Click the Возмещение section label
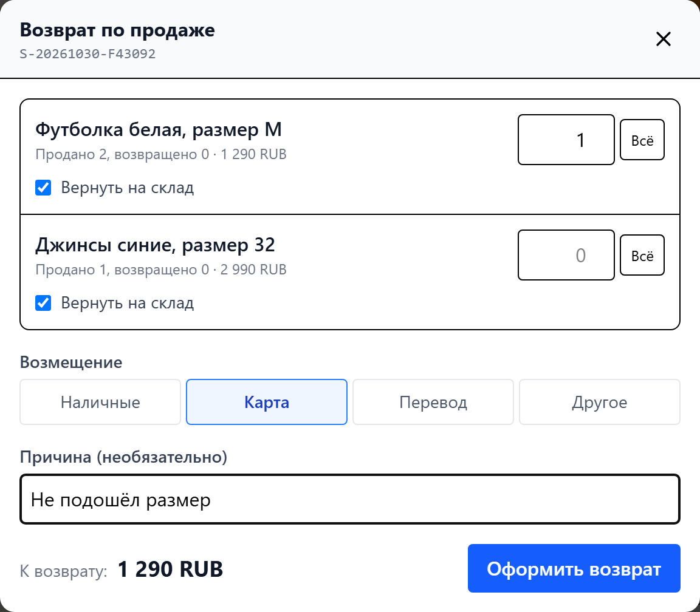The width and height of the screenshot is (700, 612). coord(71,362)
